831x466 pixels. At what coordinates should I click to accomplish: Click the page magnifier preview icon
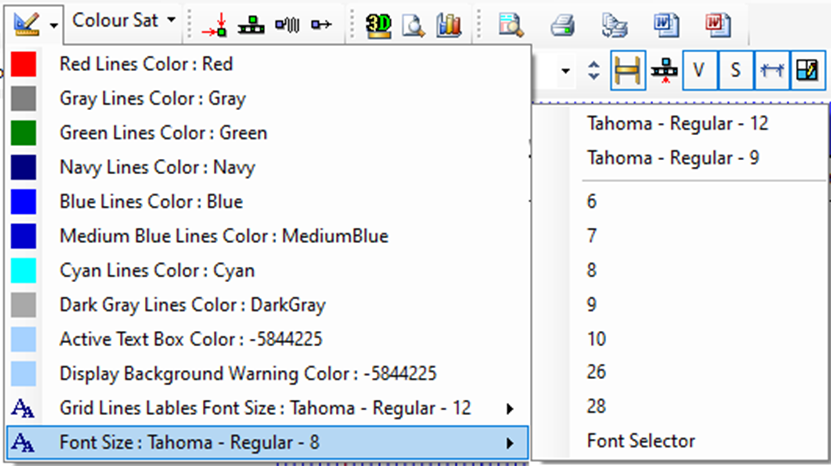tap(413, 24)
